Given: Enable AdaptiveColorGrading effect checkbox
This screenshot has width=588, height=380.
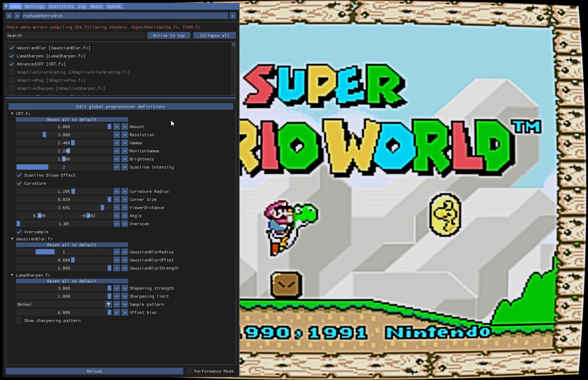Looking at the screenshot, I should coord(12,72).
